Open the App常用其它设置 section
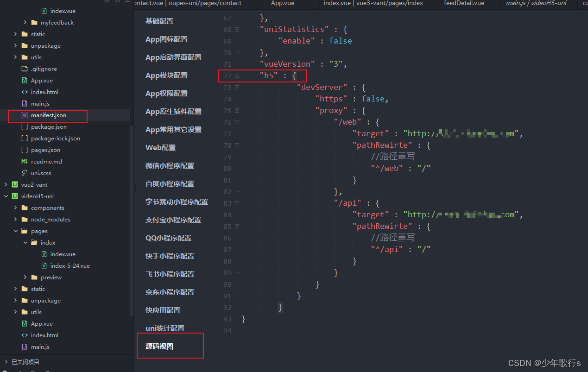The image size is (588, 372). pos(173,130)
